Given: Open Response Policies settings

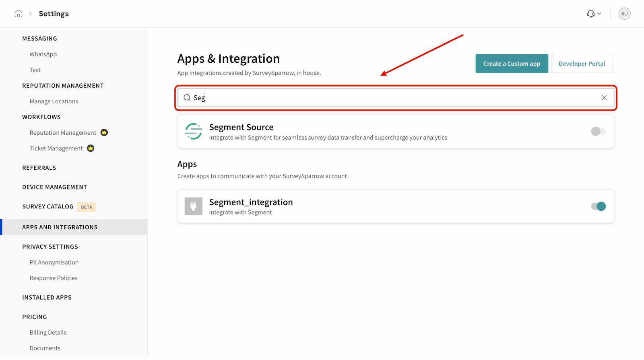Looking at the screenshot, I should point(54,278).
